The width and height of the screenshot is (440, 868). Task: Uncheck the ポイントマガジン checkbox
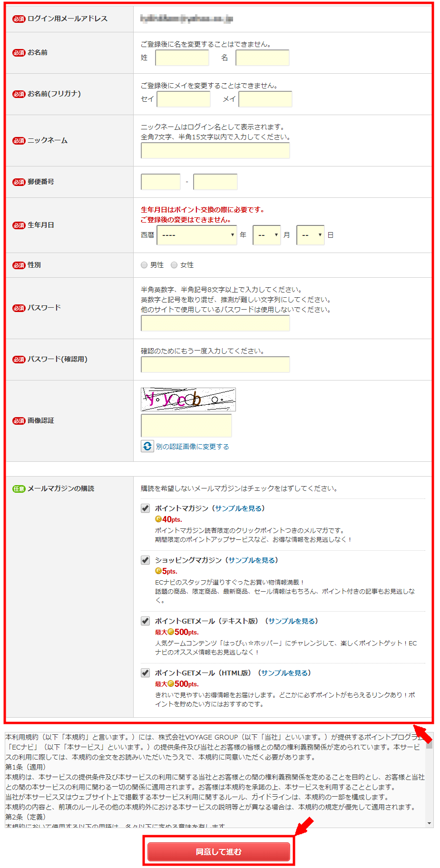coord(146,508)
